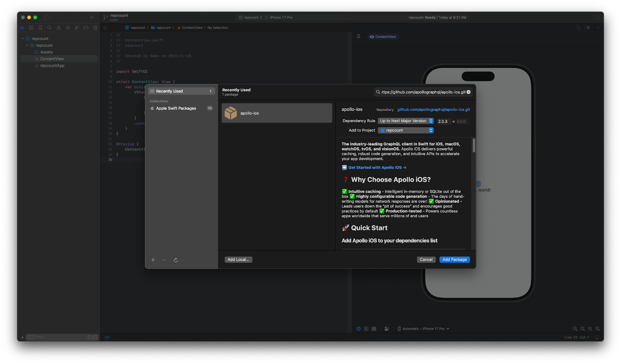Open the Bookmark navigator icon
The image size is (621, 364).
40,28
